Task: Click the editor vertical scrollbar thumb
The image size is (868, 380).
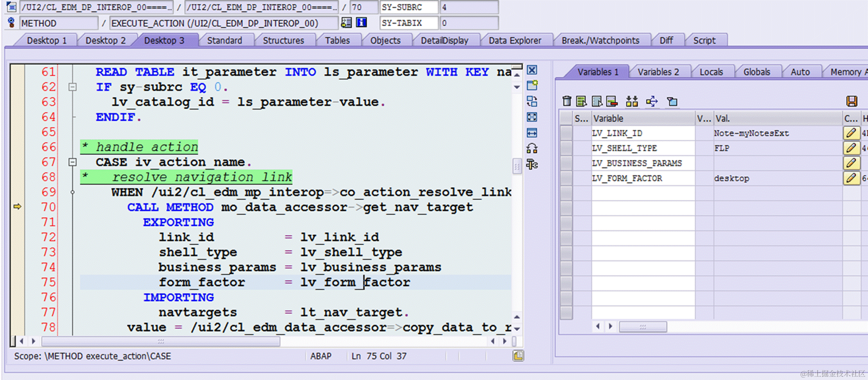Action: coord(517,167)
